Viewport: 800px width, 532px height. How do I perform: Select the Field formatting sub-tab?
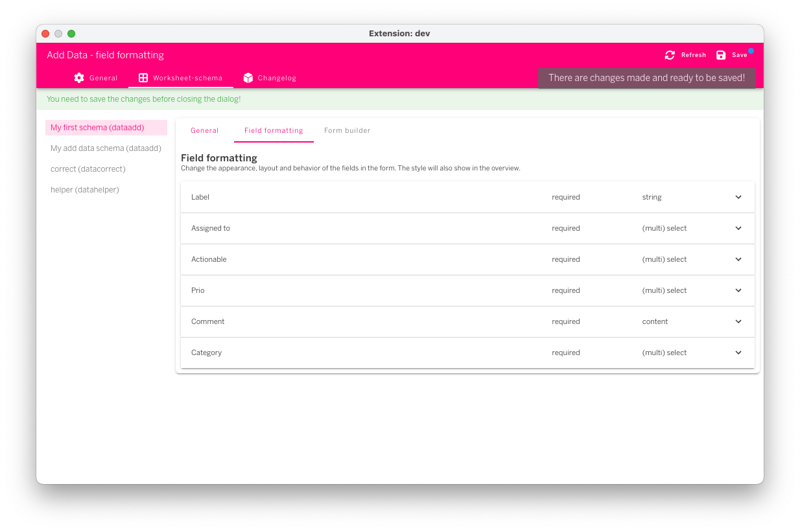[x=274, y=130]
